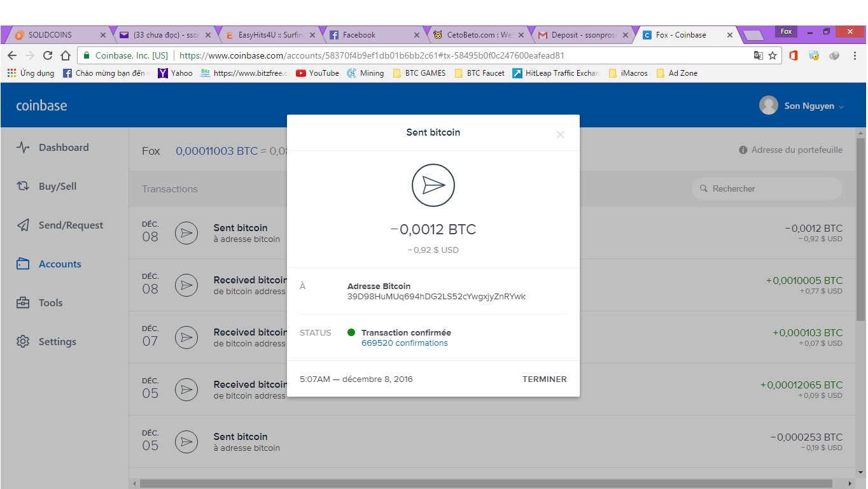Click Adresse du portefeuille link
This screenshot has width=868, height=489.
pos(797,150)
